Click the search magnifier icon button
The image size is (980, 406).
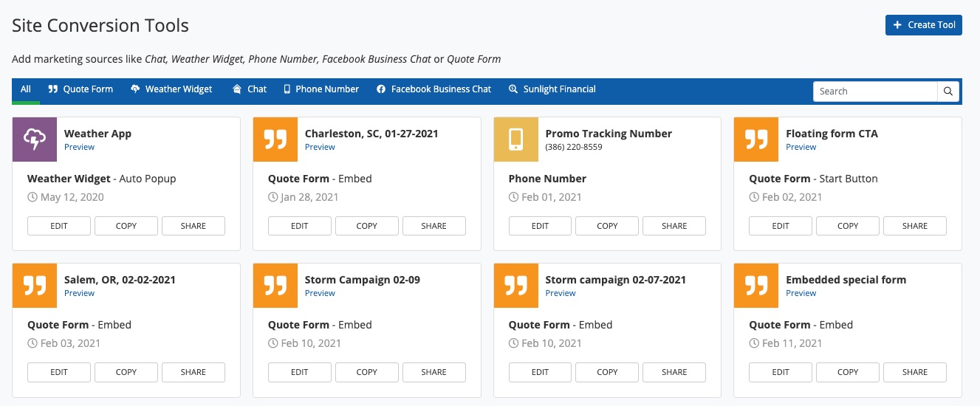click(x=948, y=92)
